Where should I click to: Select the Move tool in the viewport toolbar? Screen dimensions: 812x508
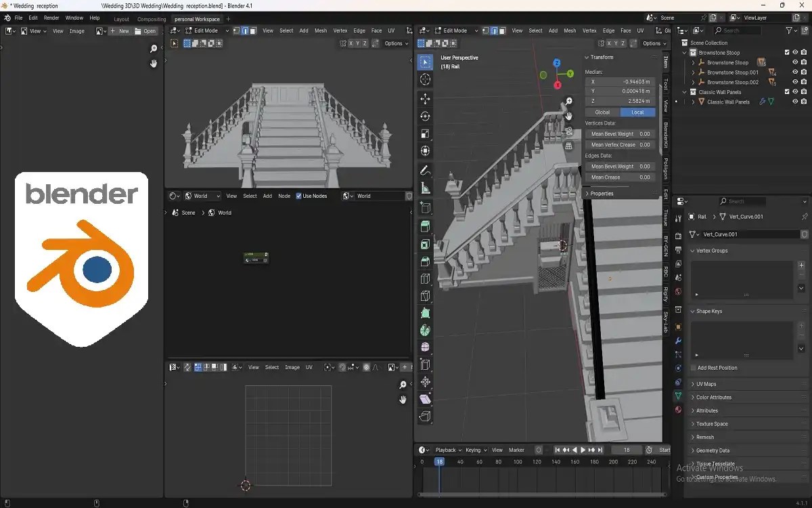pyautogui.click(x=425, y=99)
